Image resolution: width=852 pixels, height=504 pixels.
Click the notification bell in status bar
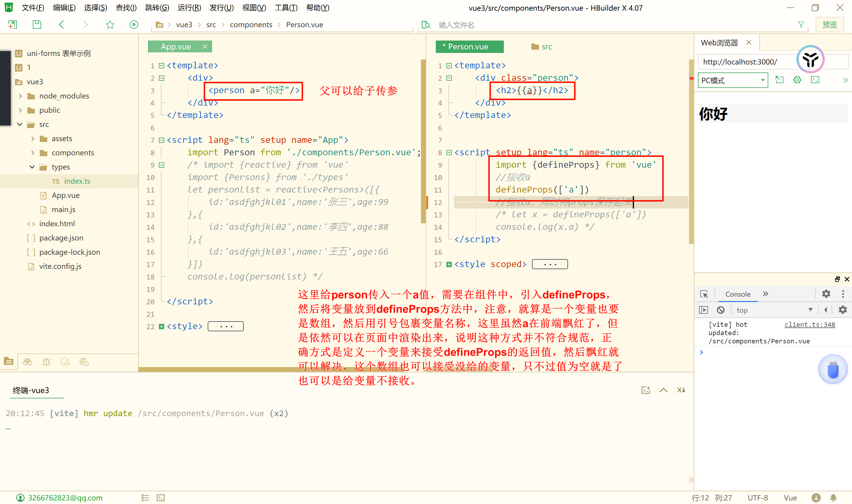point(833,497)
